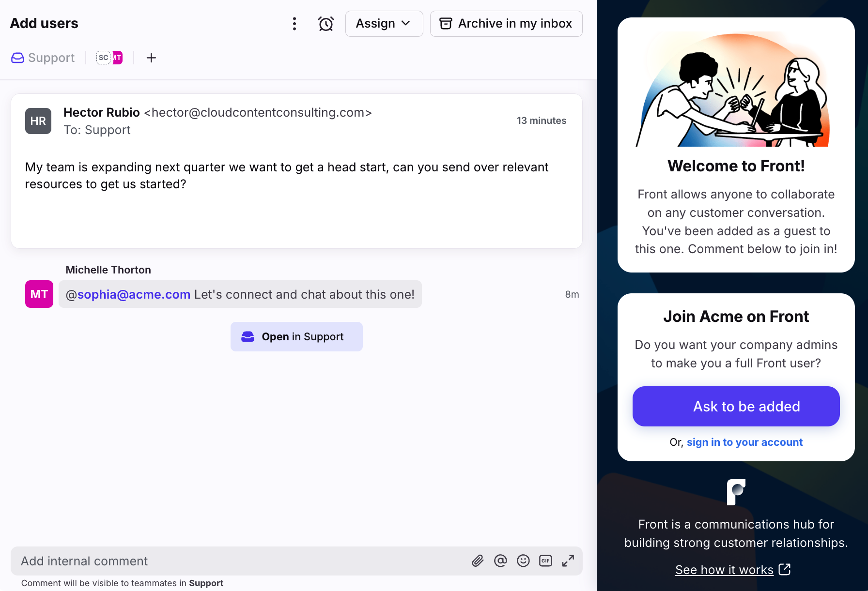The height and width of the screenshot is (591, 868).
Task: Open the emoji picker smiley icon
Action: [x=523, y=561]
